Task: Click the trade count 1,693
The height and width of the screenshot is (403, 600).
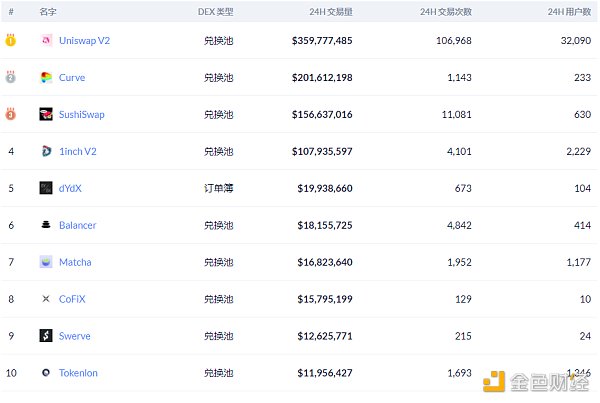Action: (x=459, y=373)
